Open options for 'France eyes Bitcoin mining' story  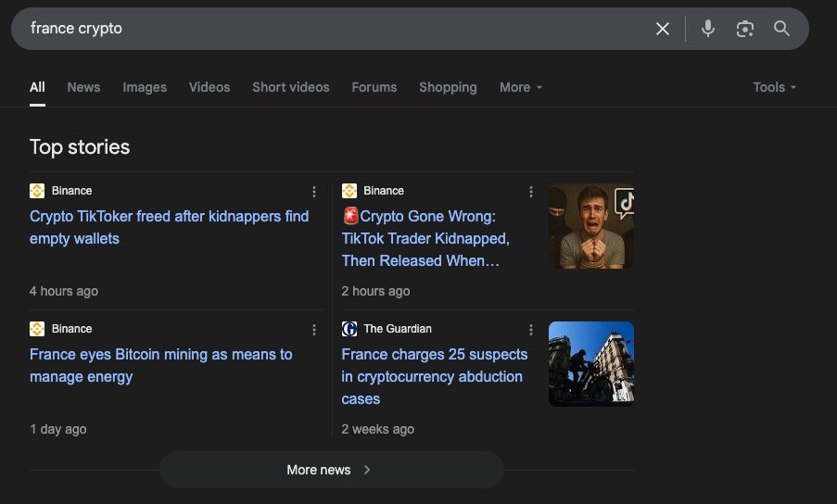[x=314, y=330]
